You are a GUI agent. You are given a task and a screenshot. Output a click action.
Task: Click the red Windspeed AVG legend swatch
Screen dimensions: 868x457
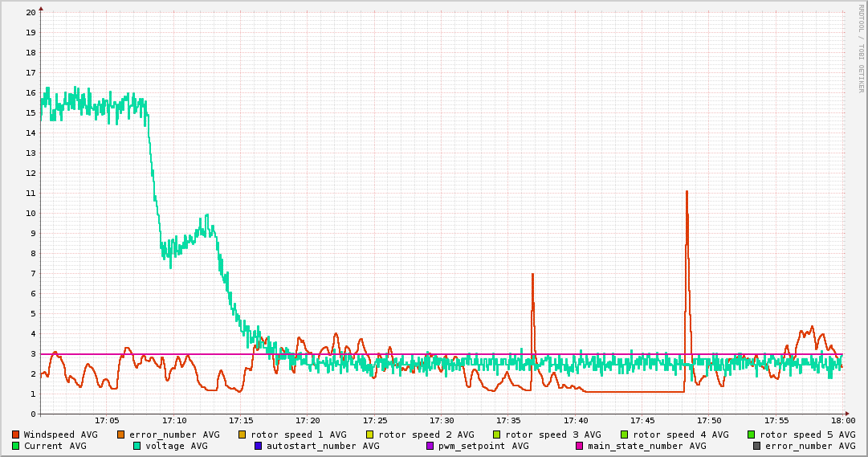pos(16,435)
